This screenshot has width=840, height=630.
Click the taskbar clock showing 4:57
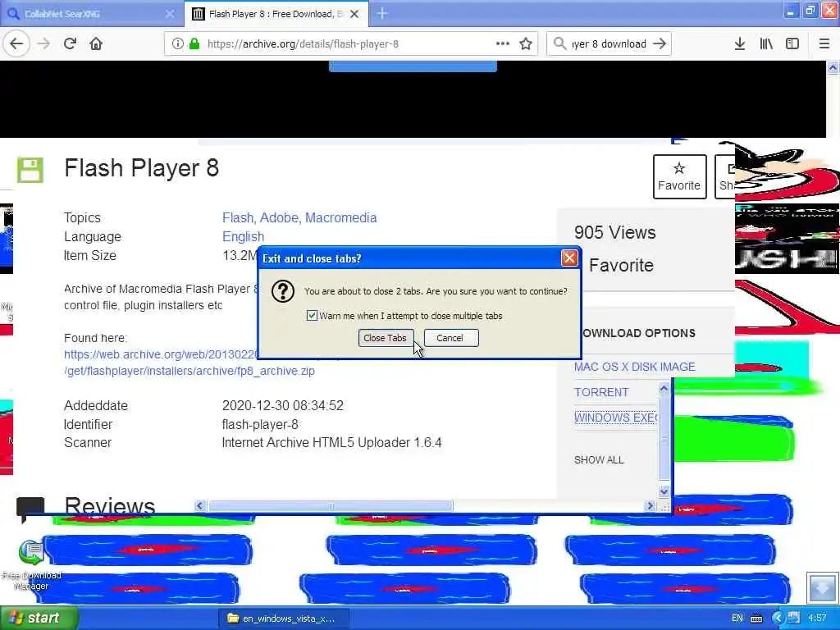817,619
